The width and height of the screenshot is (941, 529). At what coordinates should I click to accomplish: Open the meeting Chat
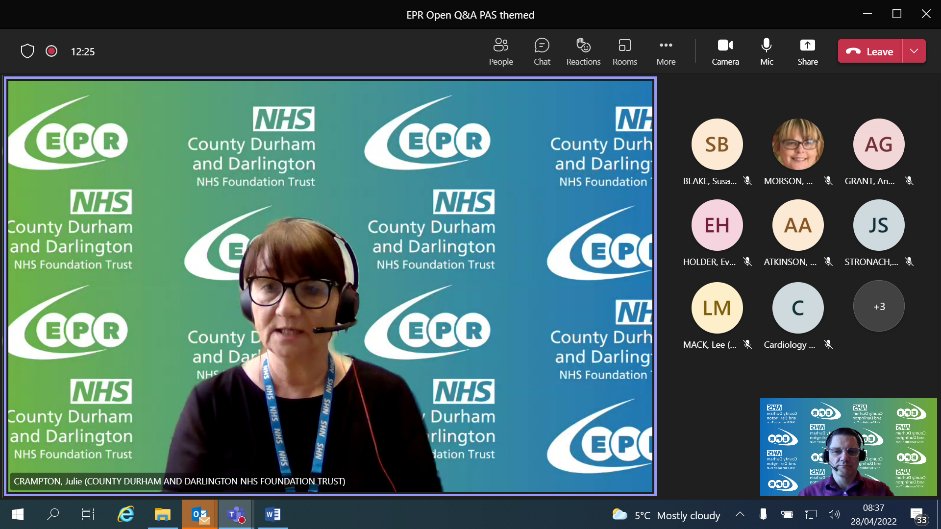[542, 52]
